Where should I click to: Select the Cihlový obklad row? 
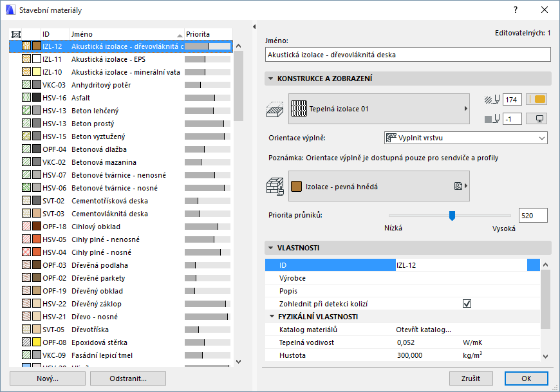point(121,227)
